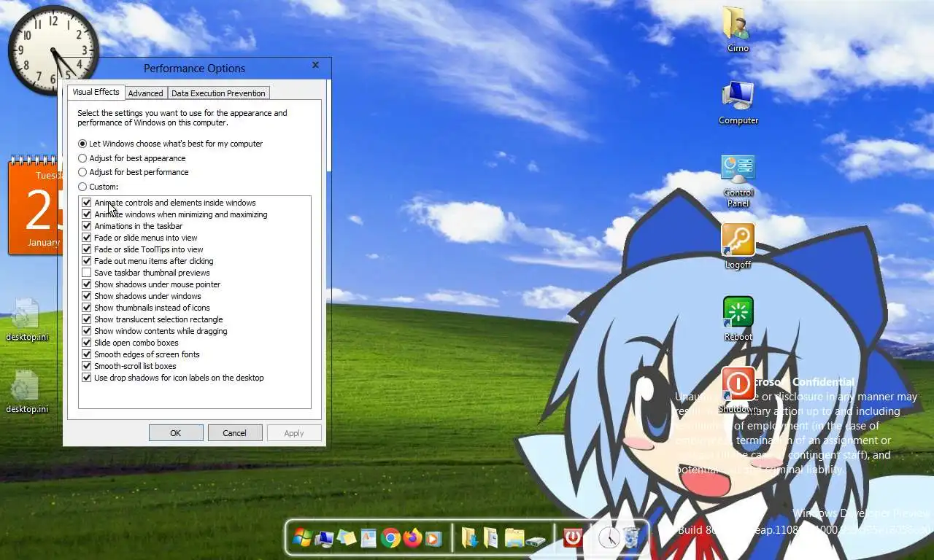Launch Google Chrome from the dock
This screenshot has height=560, width=934.
390,538
